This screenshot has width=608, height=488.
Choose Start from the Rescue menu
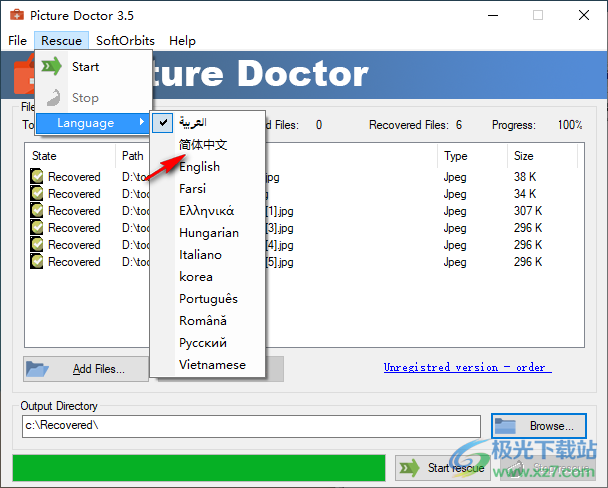93,67
